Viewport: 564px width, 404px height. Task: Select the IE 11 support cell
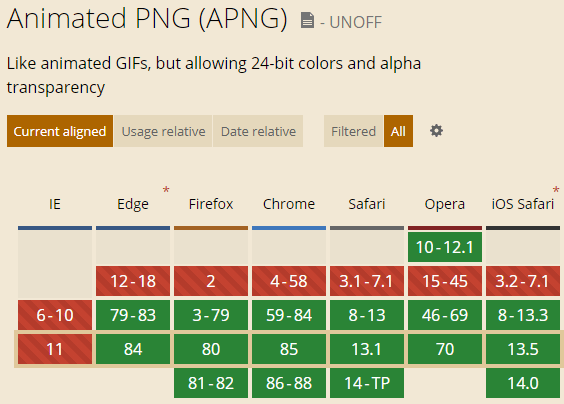pos(55,349)
